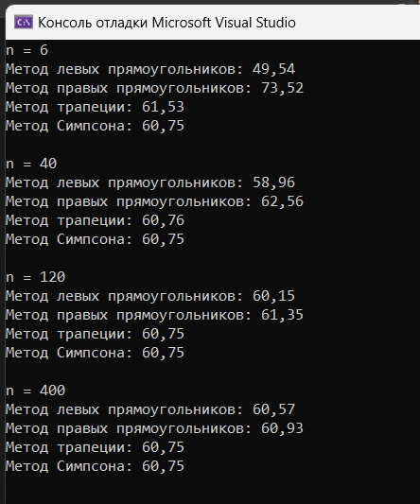
Task: Select the left rectangles result 60,57
Action: point(273,409)
